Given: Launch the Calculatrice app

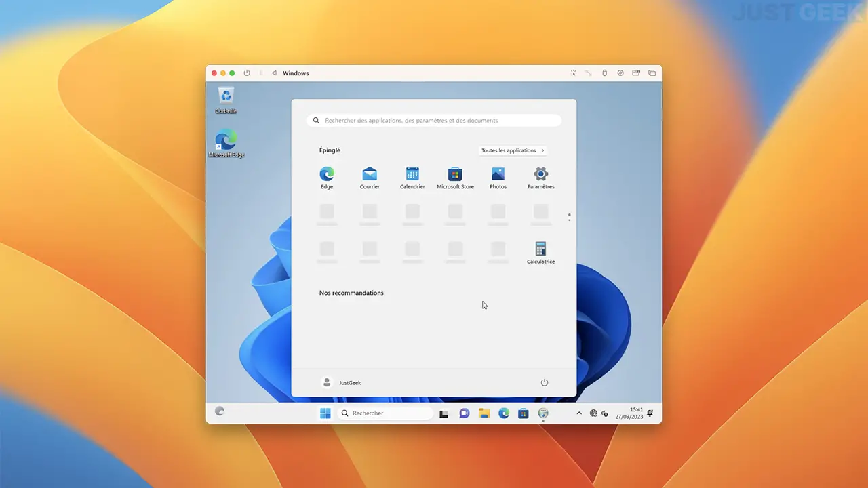Looking at the screenshot, I should coord(540,252).
